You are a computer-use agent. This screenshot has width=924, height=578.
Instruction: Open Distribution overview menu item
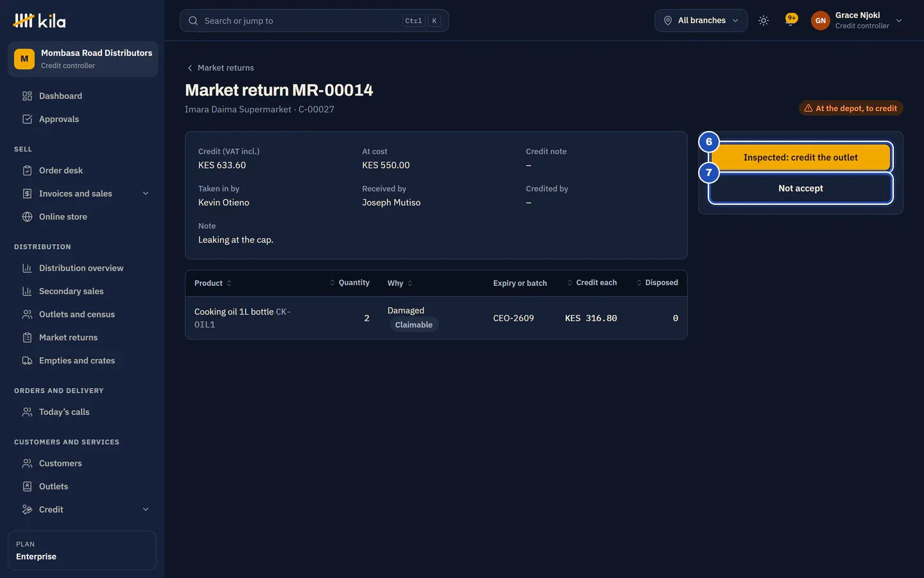click(x=81, y=268)
